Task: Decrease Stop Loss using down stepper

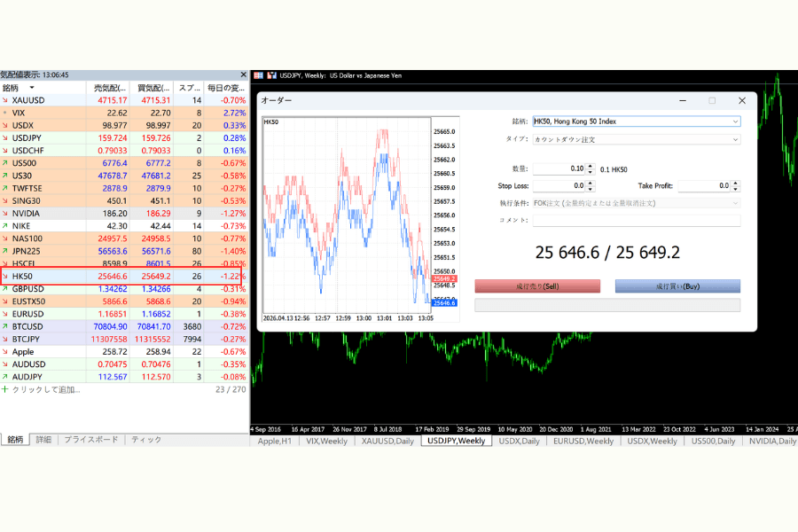Action: tap(590, 188)
